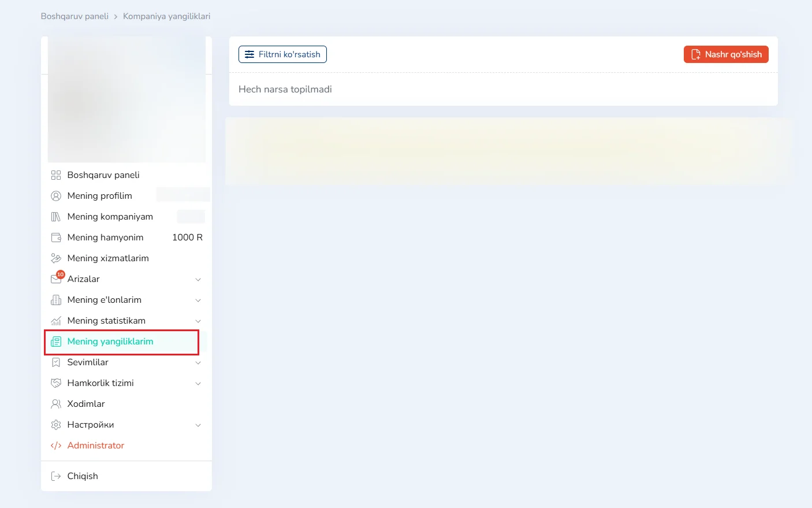Image resolution: width=812 pixels, height=508 pixels.
Task: Click the Chiqish logout icon
Action: 56,476
